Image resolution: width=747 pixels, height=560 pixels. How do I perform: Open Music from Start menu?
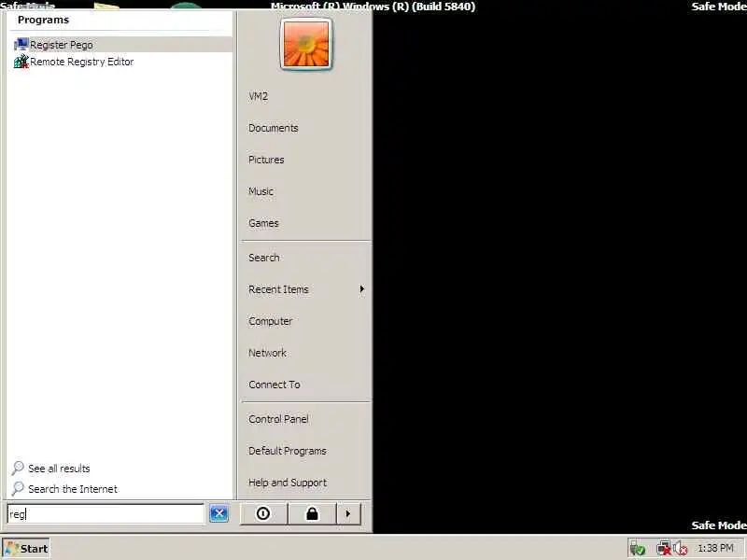[261, 191]
